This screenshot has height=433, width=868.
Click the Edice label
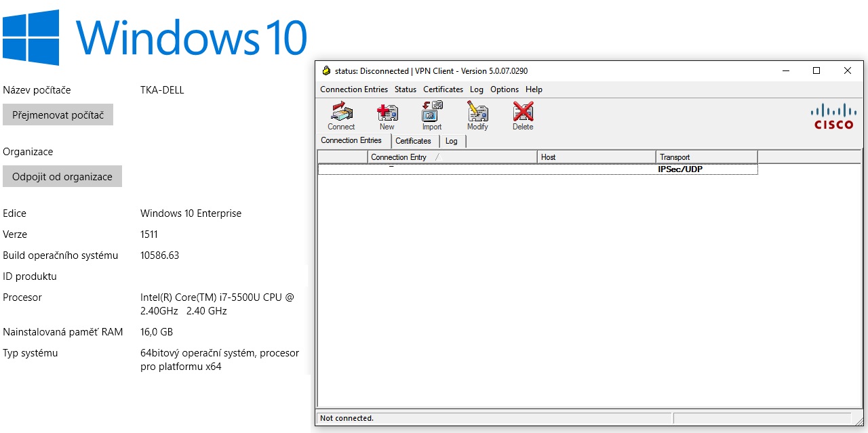tap(15, 213)
